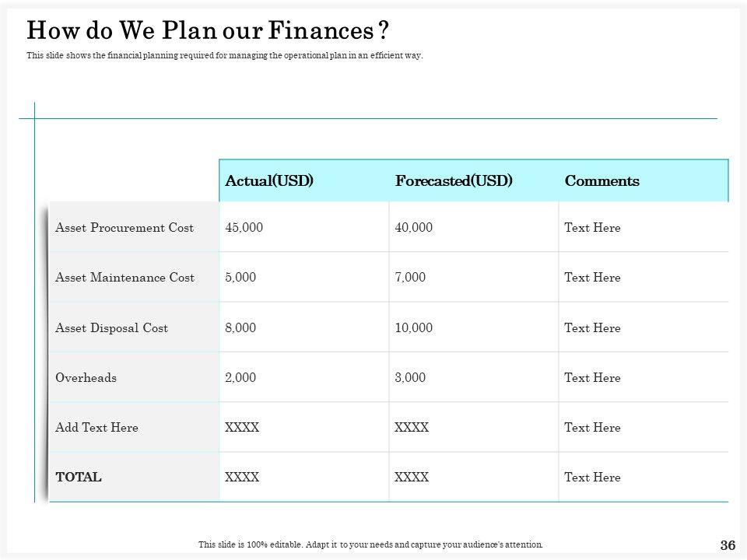Select the Forecasted(USD) column header

454,181
